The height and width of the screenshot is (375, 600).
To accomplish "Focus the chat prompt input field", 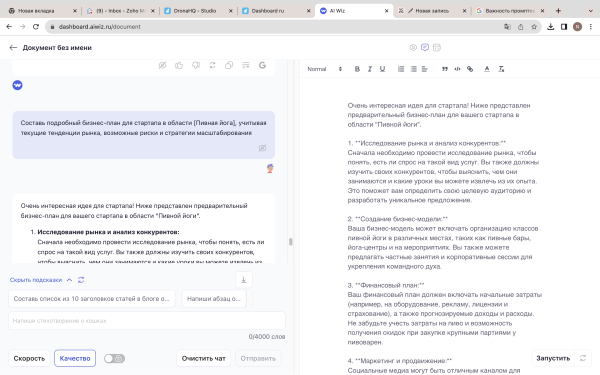I will [x=147, y=321].
